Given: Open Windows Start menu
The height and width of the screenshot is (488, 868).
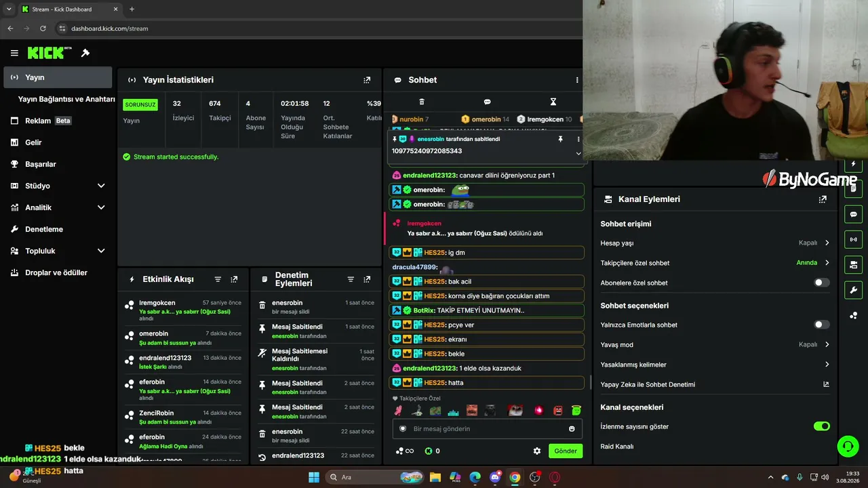Looking at the screenshot, I should (314, 477).
